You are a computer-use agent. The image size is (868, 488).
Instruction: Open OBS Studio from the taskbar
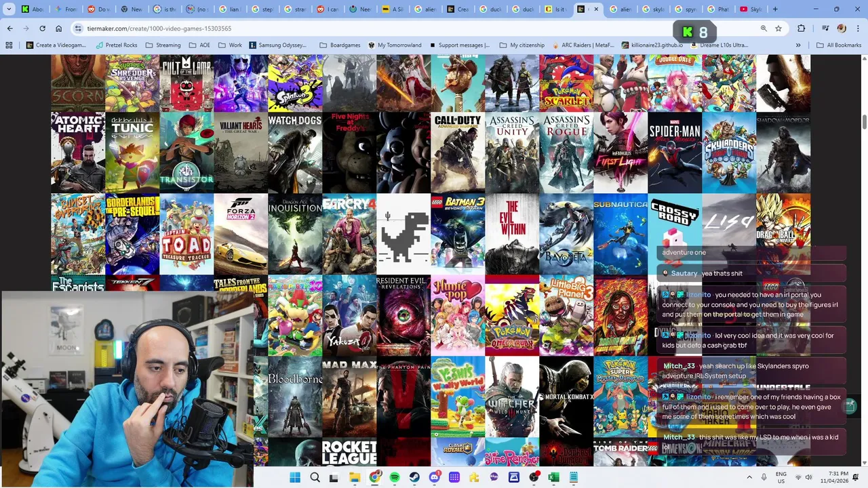point(534,477)
